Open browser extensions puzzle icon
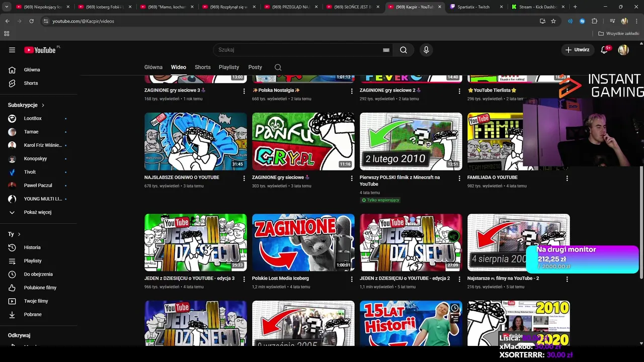 (x=595, y=21)
